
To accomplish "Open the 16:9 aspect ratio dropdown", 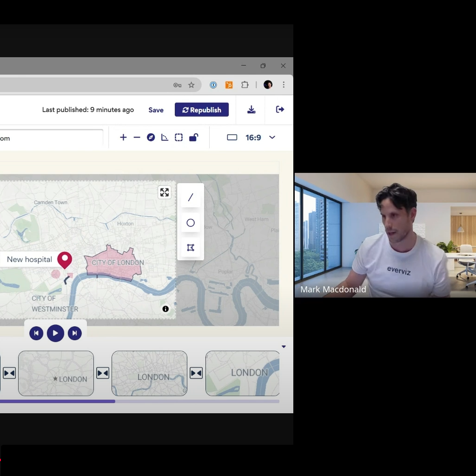I will pyautogui.click(x=251, y=138).
